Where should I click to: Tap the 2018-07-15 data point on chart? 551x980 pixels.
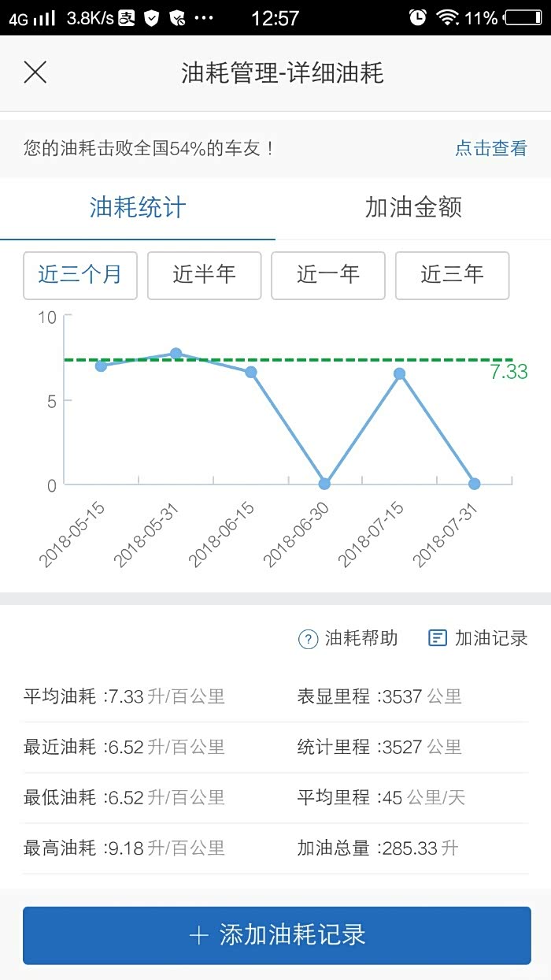click(399, 373)
